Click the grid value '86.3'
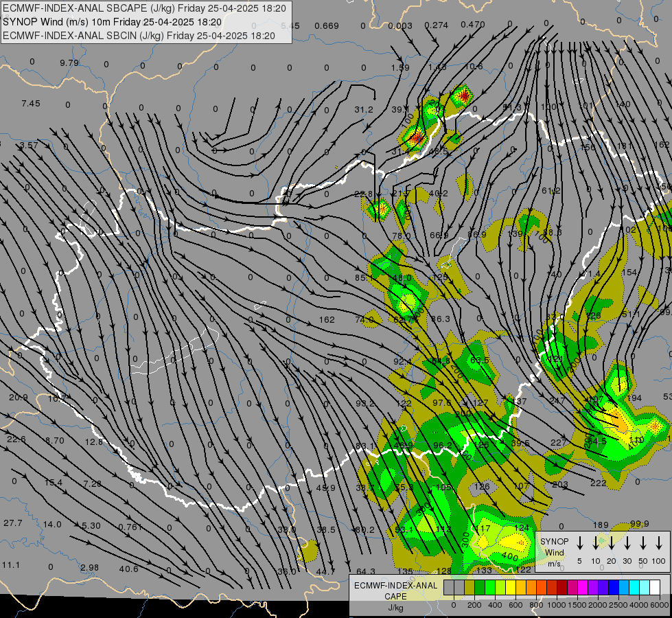 point(441,319)
